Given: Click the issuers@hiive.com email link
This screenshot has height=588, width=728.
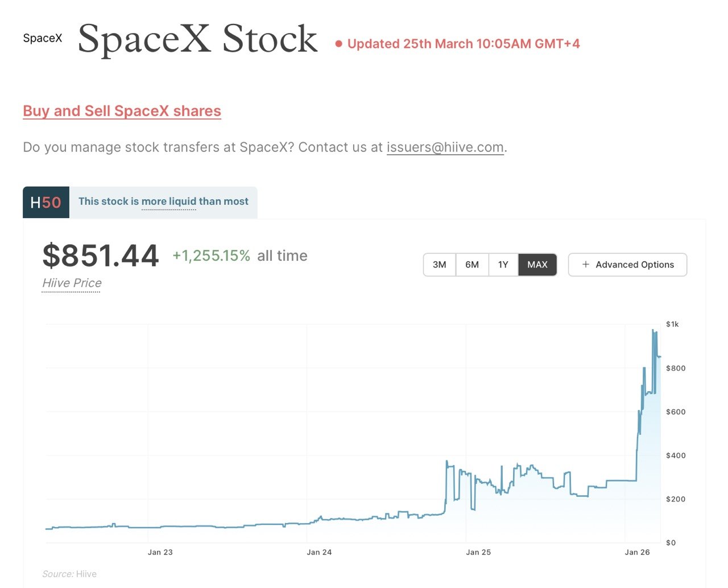Looking at the screenshot, I should [x=445, y=147].
